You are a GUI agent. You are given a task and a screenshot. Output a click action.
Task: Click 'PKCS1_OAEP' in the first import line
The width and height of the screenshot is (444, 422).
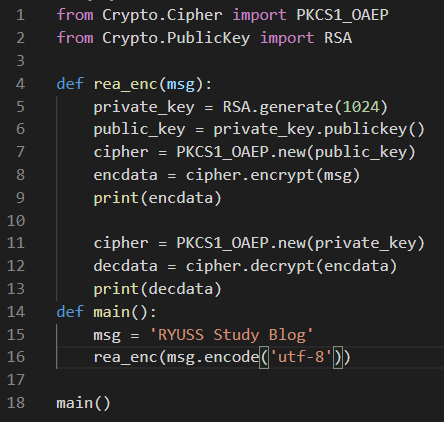click(x=342, y=15)
